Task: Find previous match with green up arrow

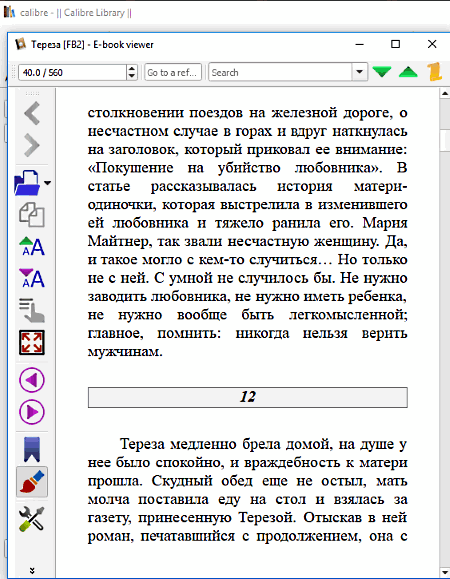Action: (408, 72)
